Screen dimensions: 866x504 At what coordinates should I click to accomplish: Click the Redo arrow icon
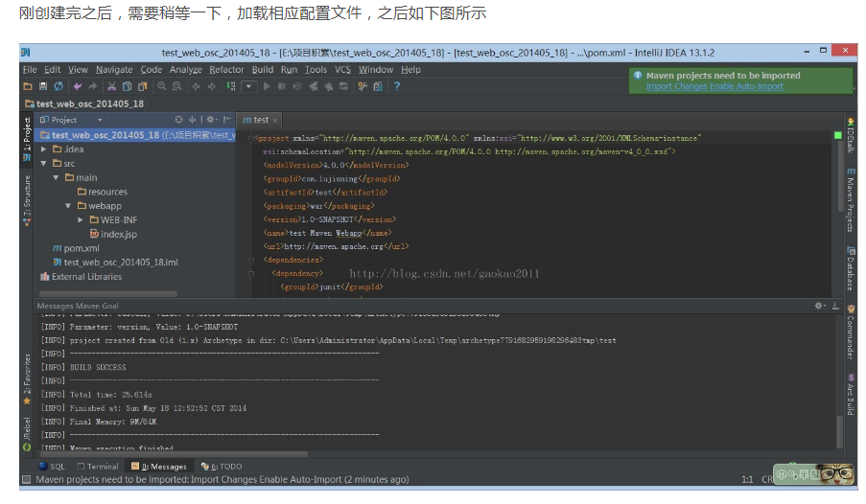tap(93, 86)
